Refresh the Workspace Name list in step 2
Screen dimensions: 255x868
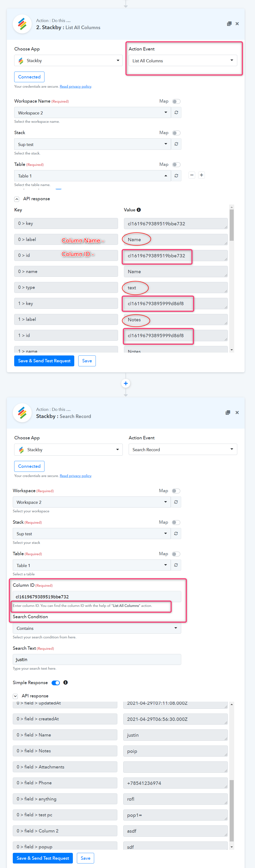pos(176,113)
